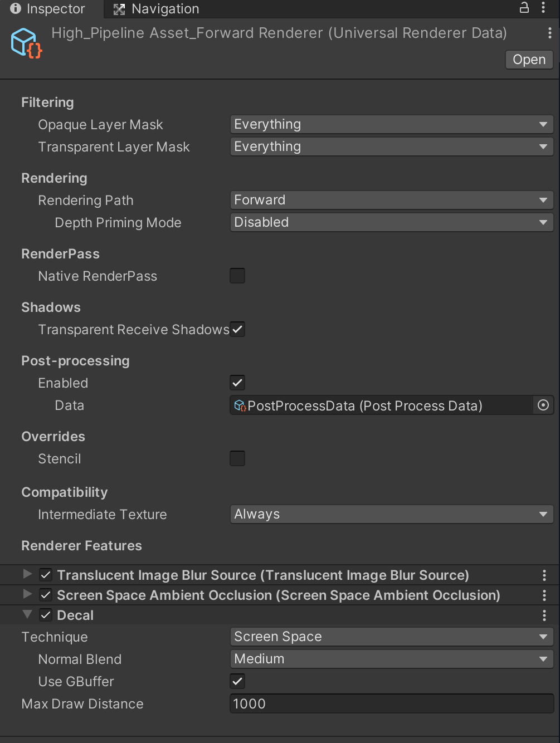Screen dimensions: 560x743
Task: Enable the Stencil override checkbox
Action: (237, 458)
